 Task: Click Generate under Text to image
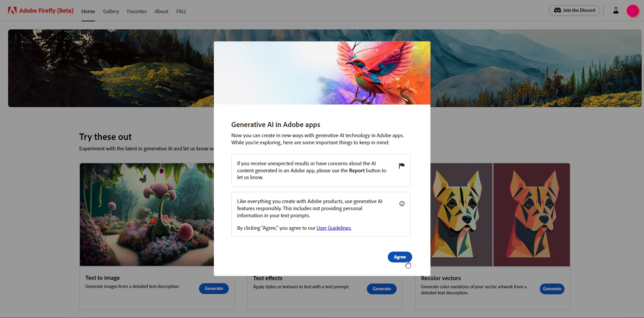pyautogui.click(x=214, y=288)
